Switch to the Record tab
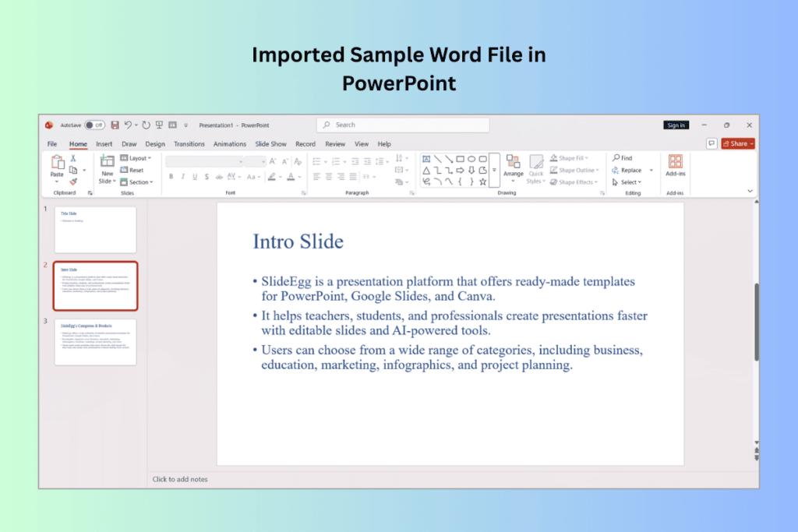 [x=305, y=144]
